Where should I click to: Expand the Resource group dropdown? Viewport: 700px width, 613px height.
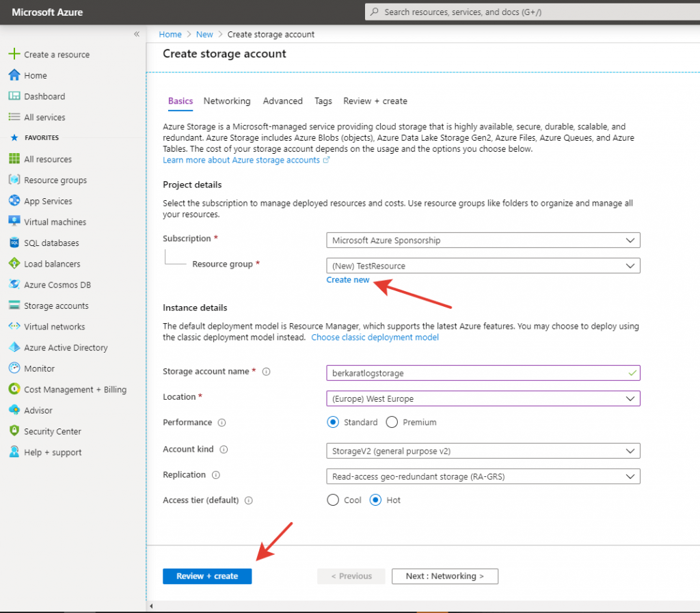tap(483, 265)
